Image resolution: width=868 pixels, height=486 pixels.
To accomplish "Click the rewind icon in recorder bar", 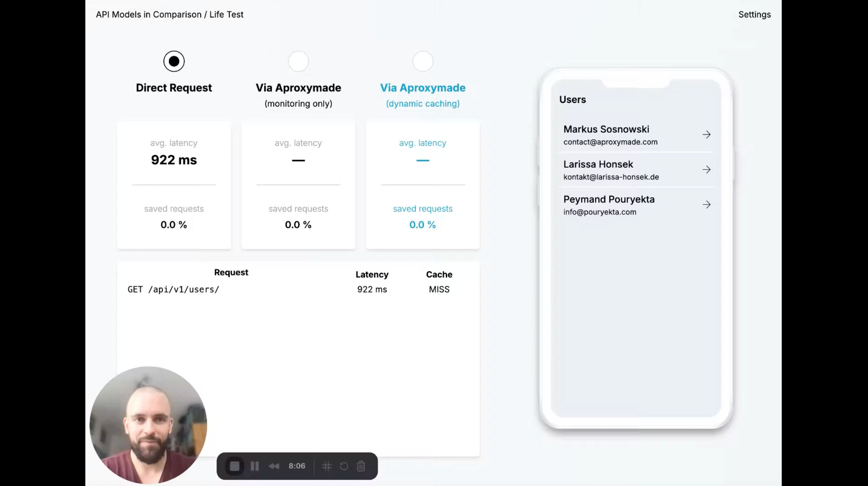I will (x=274, y=466).
